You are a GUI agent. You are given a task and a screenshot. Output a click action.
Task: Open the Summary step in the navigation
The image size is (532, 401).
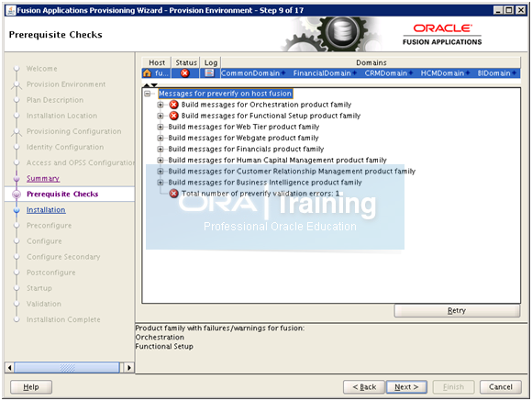(x=43, y=178)
